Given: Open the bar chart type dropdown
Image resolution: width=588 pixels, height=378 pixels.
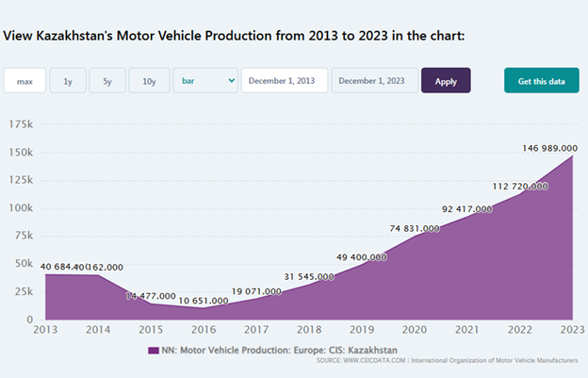Looking at the screenshot, I should pos(204,81).
